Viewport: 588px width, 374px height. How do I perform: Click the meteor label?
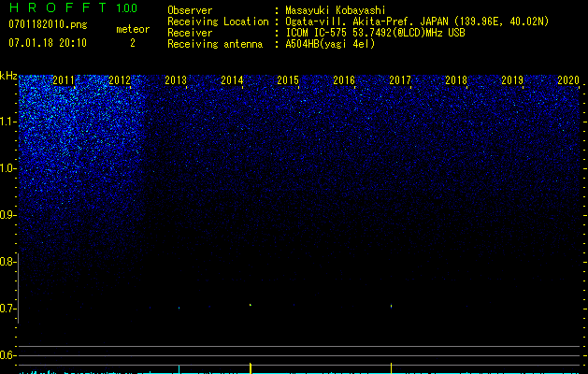click(133, 29)
